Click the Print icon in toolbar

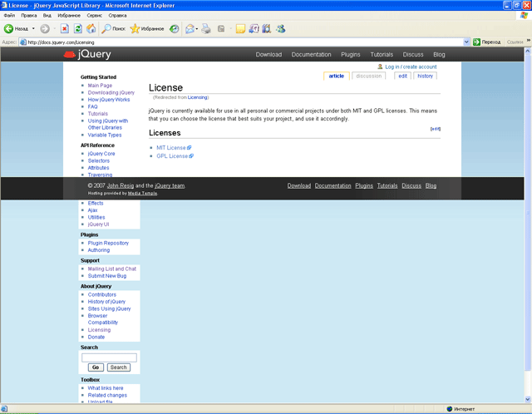(x=205, y=28)
